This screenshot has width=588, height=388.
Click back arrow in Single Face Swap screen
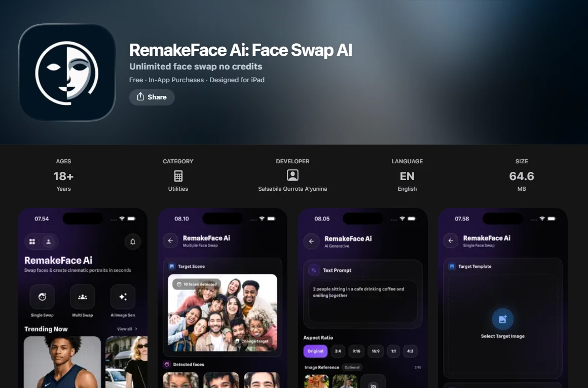coord(451,241)
